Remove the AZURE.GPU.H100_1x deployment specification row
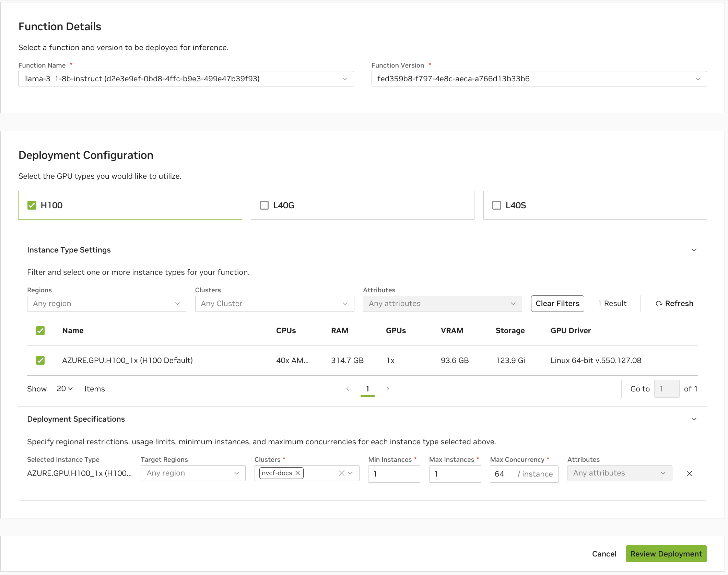The height and width of the screenshot is (575, 728). coord(690,473)
